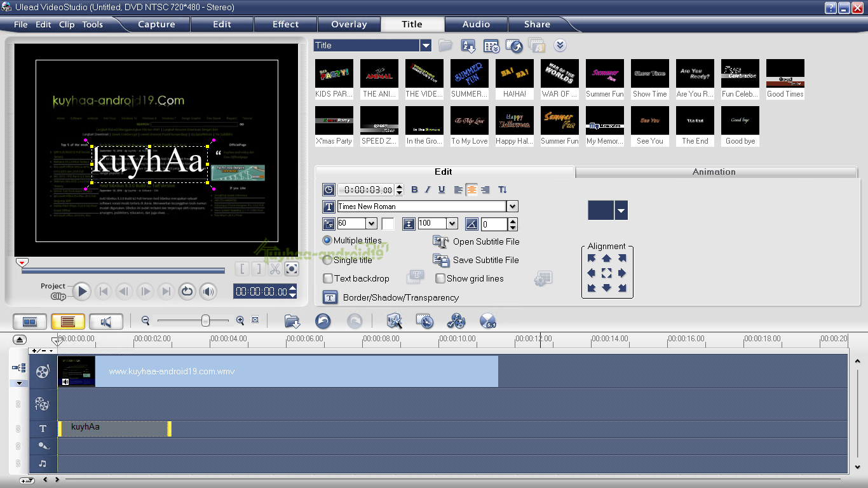The width and height of the screenshot is (868, 488).
Task: Open the Overlay step tab
Action: (349, 24)
